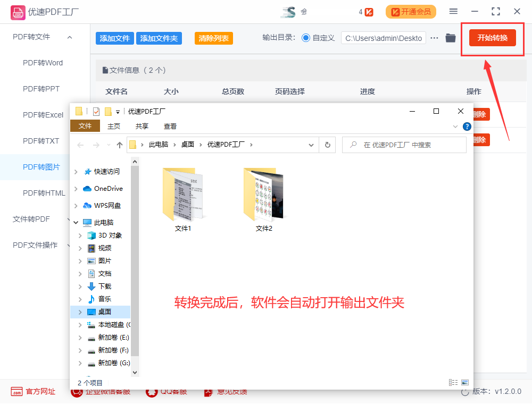Collapse 此电脑 in the Explorer tree

pos(76,223)
